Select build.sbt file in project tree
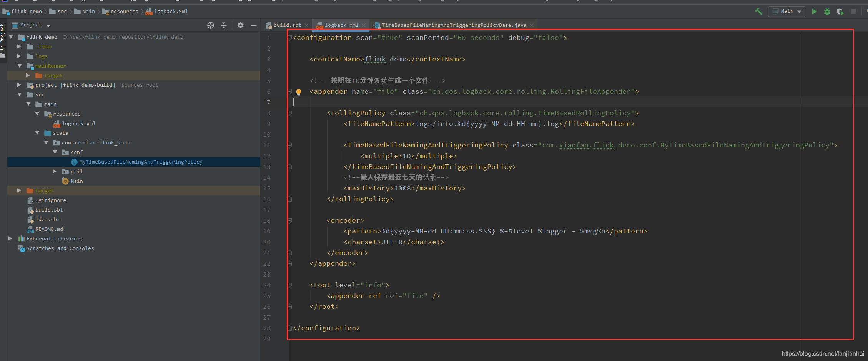Viewport: 868px width, 361px height. point(49,210)
